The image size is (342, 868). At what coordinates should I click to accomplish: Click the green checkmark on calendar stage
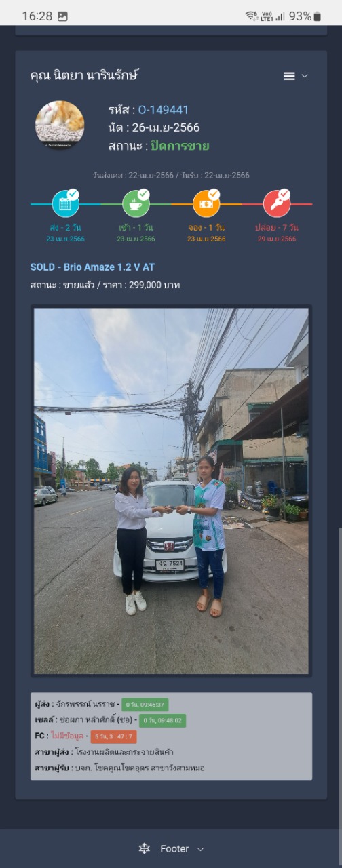point(73,195)
